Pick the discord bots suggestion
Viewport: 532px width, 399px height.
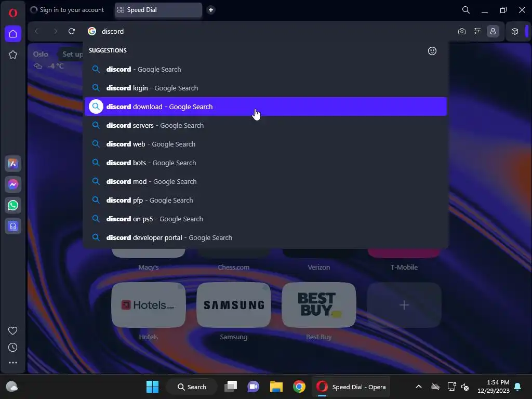pyautogui.click(x=265, y=163)
